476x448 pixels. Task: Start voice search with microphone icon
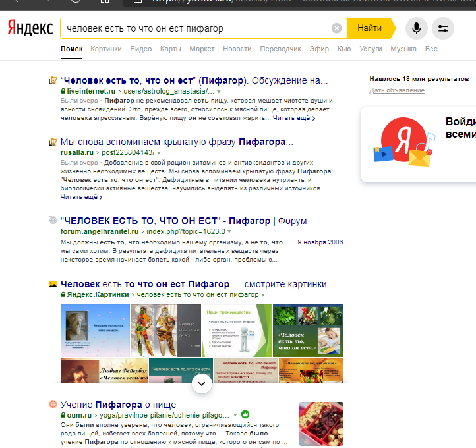(416, 28)
